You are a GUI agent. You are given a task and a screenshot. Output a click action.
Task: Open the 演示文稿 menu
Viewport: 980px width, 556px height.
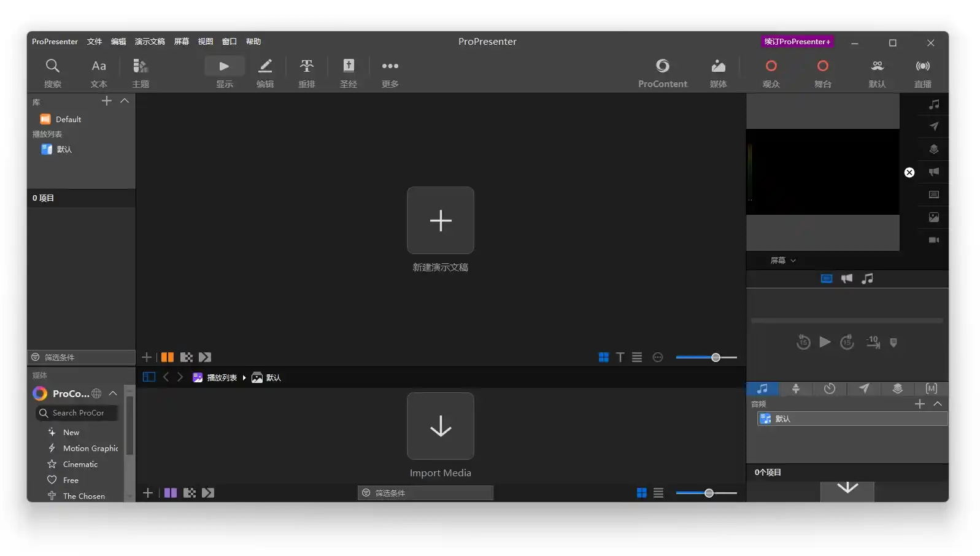(x=150, y=42)
